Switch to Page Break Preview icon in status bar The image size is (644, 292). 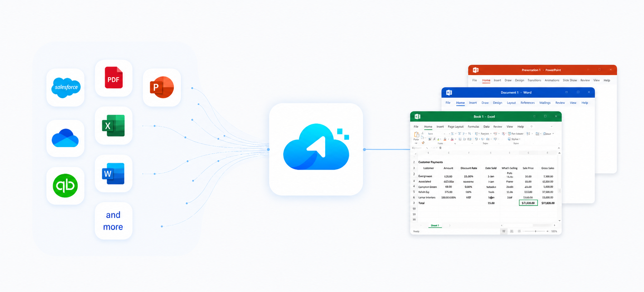tap(519, 231)
